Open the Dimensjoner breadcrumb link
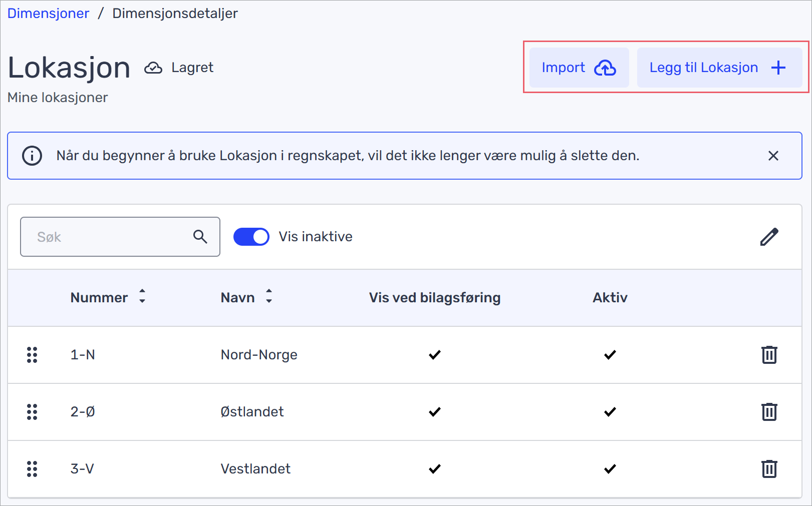812x506 pixels. pos(48,14)
